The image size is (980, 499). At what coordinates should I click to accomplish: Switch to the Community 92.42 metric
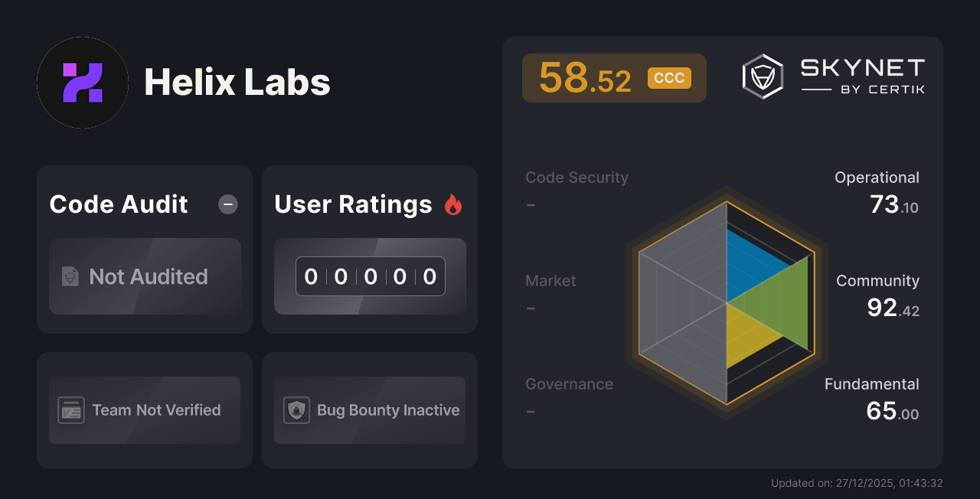pyautogui.click(x=878, y=294)
